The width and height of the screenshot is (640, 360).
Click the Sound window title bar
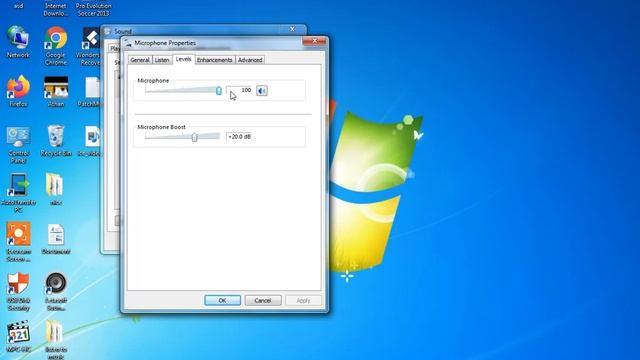click(x=203, y=30)
